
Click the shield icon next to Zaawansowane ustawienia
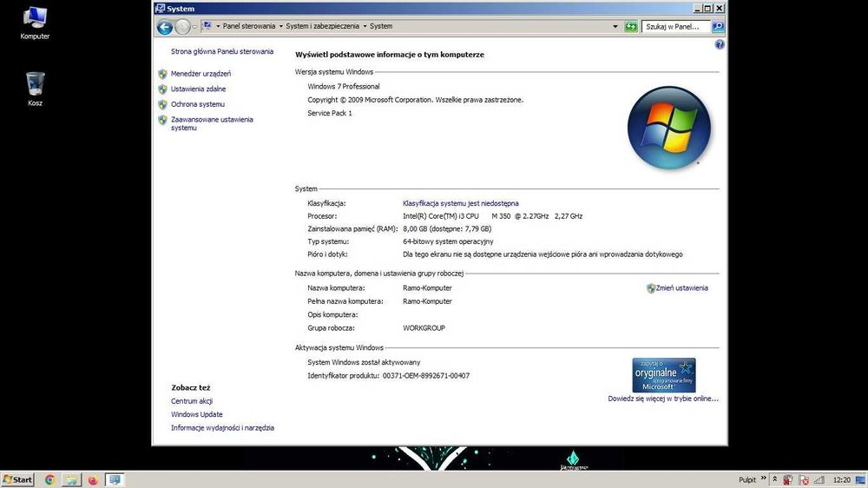pos(163,120)
